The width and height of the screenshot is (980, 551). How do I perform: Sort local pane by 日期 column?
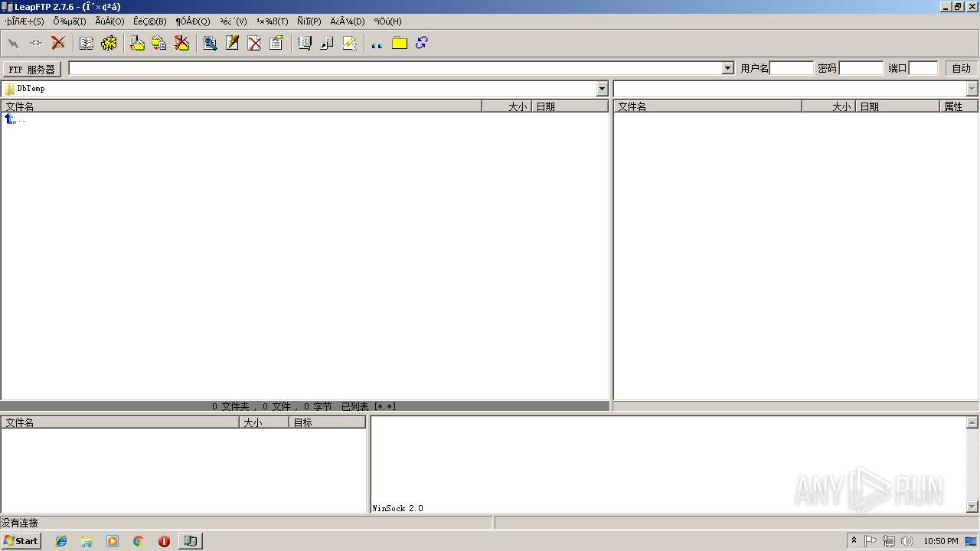pyautogui.click(x=570, y=106)
